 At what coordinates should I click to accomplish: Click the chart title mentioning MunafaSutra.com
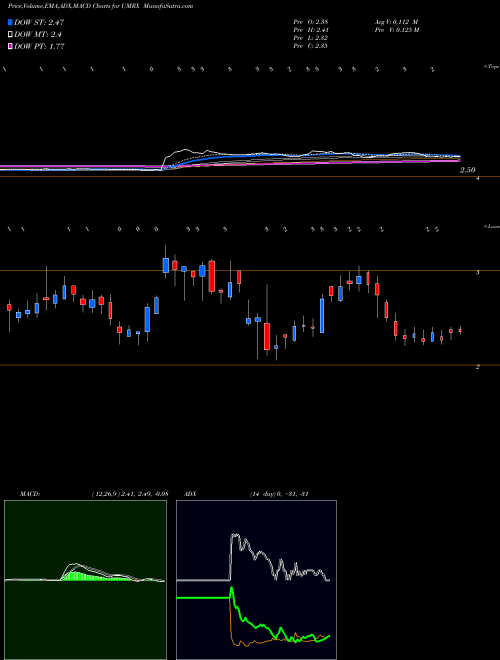click(x=101, y=7)
